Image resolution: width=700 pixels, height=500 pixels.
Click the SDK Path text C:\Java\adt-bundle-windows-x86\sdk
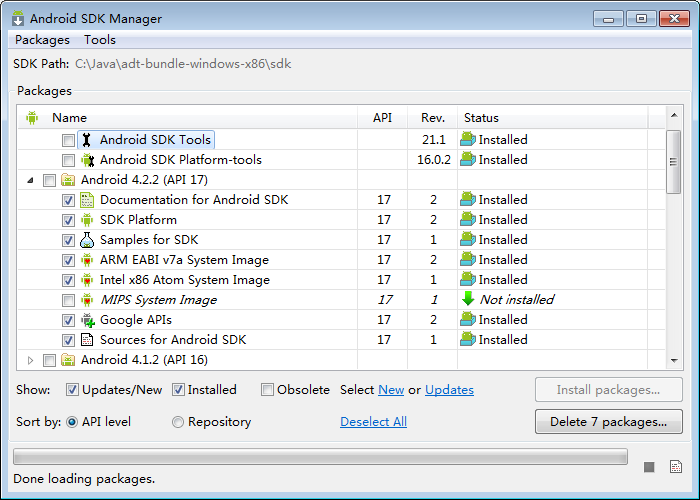point(183,64)
